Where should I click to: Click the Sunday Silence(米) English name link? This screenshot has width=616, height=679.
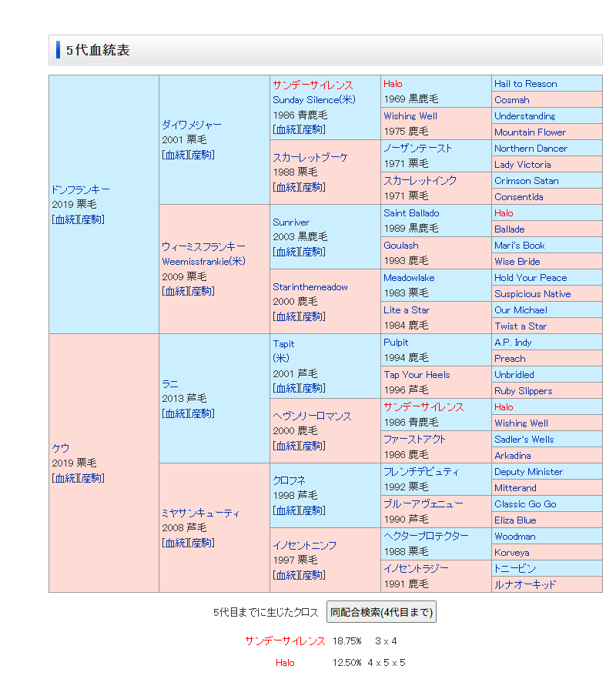[313, 100]
